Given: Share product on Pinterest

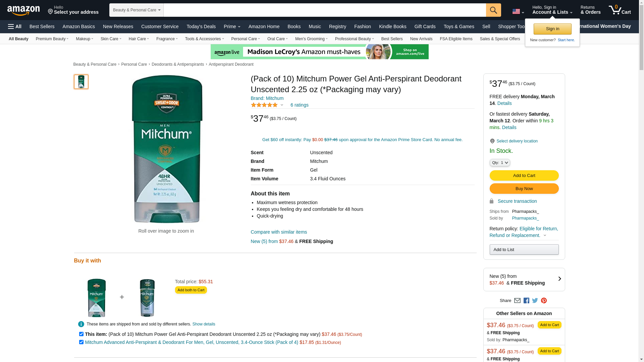Looking at the screenshot, I should tap(544, 301).
